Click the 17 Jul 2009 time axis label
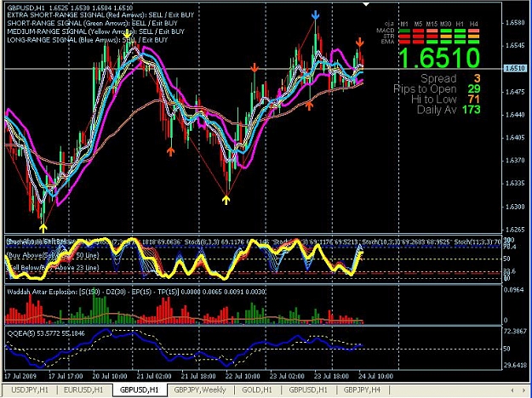The width and height of the screenshot is (532, 398). click(x=20, y=376)
